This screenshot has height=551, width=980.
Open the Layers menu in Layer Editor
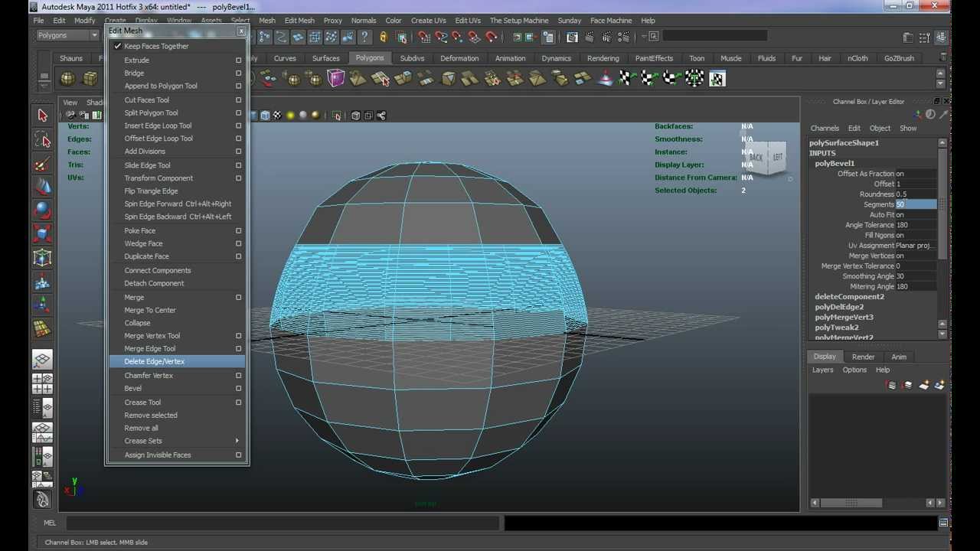pyautogui.click(x=822, y=370)
